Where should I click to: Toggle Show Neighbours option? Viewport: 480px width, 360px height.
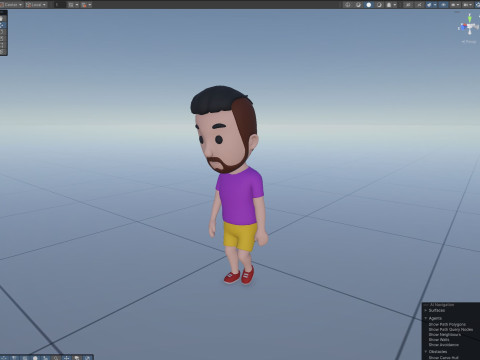click(x=445, y=334)
